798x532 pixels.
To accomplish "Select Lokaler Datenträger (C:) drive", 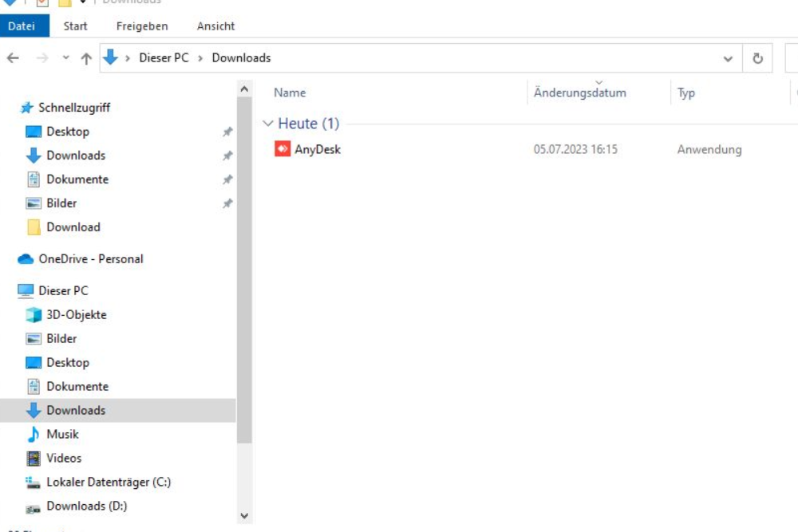I will (108, 483).
